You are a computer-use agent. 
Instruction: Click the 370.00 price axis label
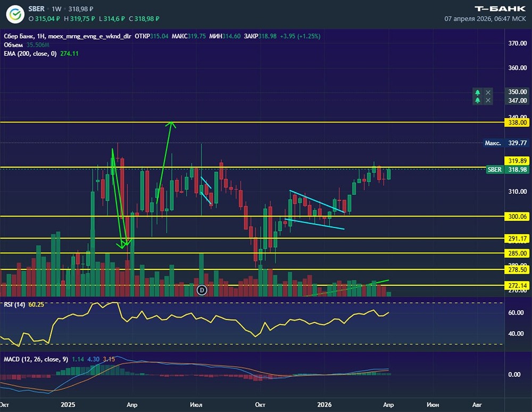pos(518,43)
